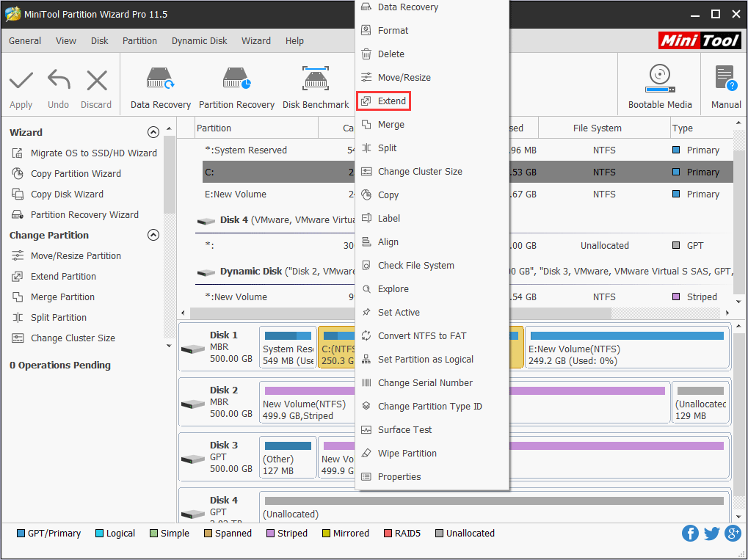This screenshot has width=748, height=560.
Task: Choose Align in context menu
Action: (432, 242)
